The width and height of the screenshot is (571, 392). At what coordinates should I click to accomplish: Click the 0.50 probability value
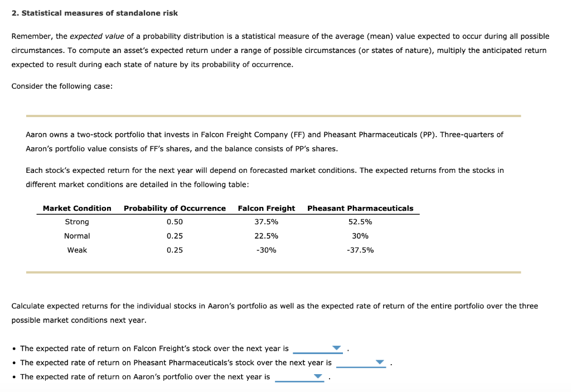pos(175,221)
